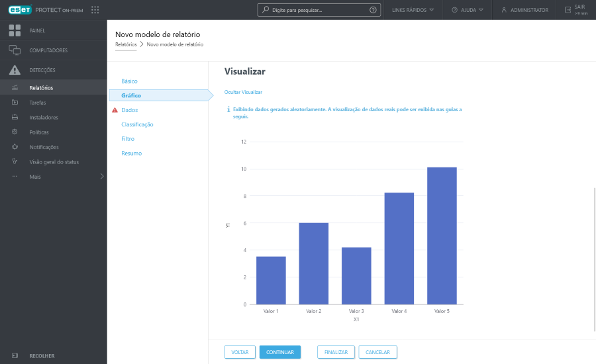Open Computadores via its monitor icon
Image resolution: width=596 pixels, height=364 pixels.
click(15, 50)
